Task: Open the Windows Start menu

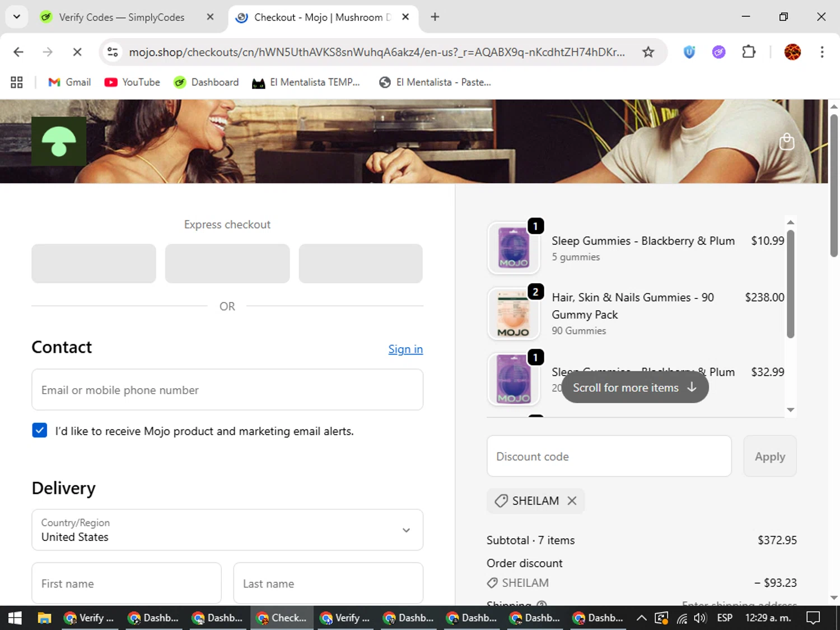Action: point(15,618)
